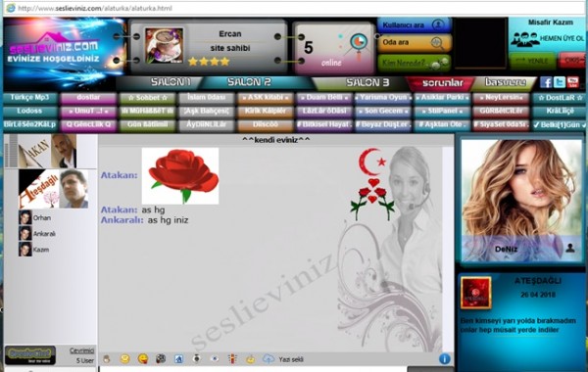Click the person icon beside DeNiz
Image resolution: width=588 pixels, height=372 pixels.
click(570, 248)
